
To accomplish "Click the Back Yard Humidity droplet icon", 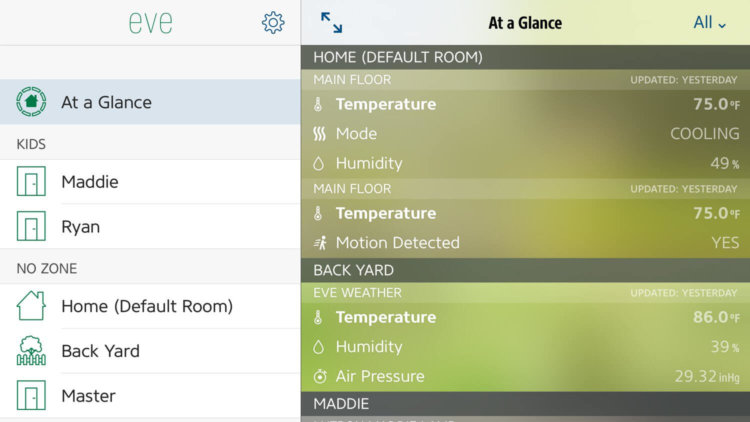I will (319, 347).
